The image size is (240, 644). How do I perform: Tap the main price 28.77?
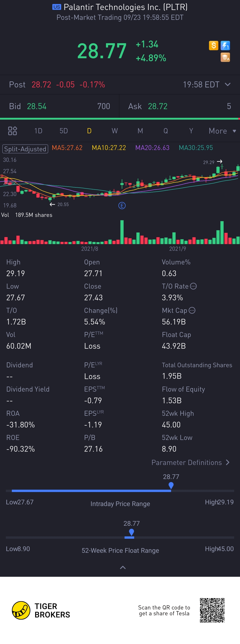point(102,51)
